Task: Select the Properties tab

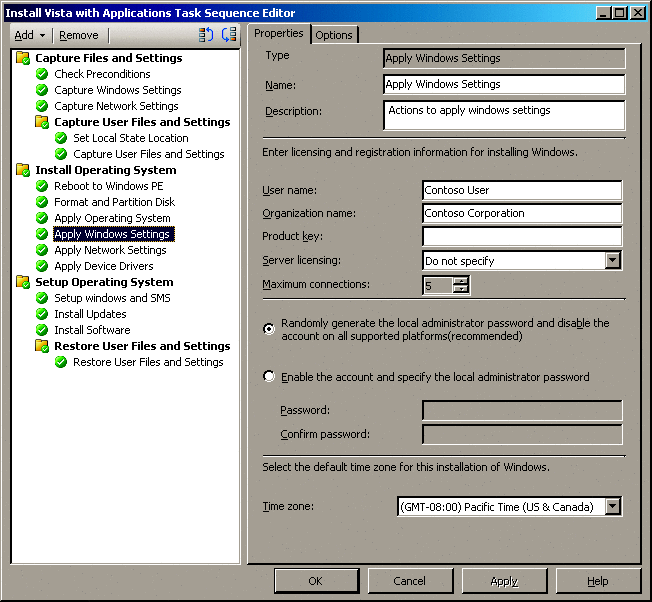Action: pyautogui.click(x=278, y=34)
